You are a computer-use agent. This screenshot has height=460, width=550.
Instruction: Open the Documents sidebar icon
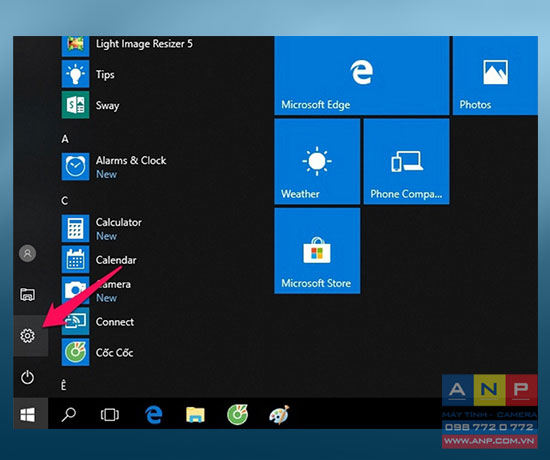(x=27, y=294)
